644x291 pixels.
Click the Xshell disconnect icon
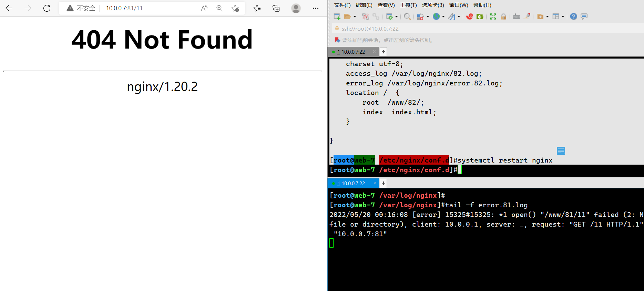(x=366, y=17)
